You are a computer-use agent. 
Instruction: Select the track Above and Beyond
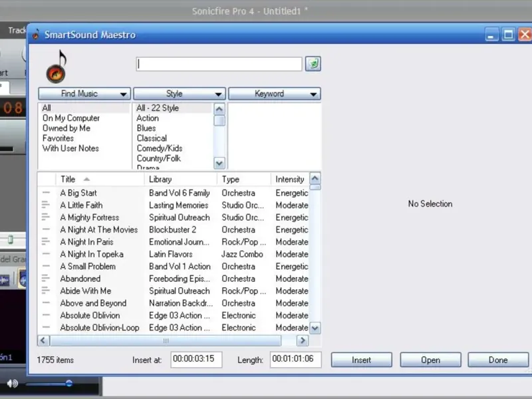click(x=93, y=303)
